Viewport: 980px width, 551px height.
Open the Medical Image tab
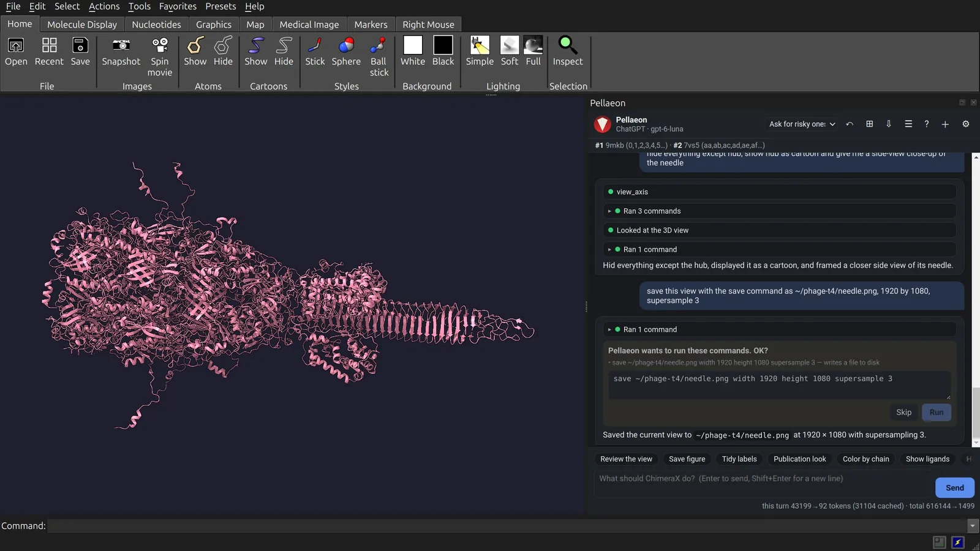point(309,24)
